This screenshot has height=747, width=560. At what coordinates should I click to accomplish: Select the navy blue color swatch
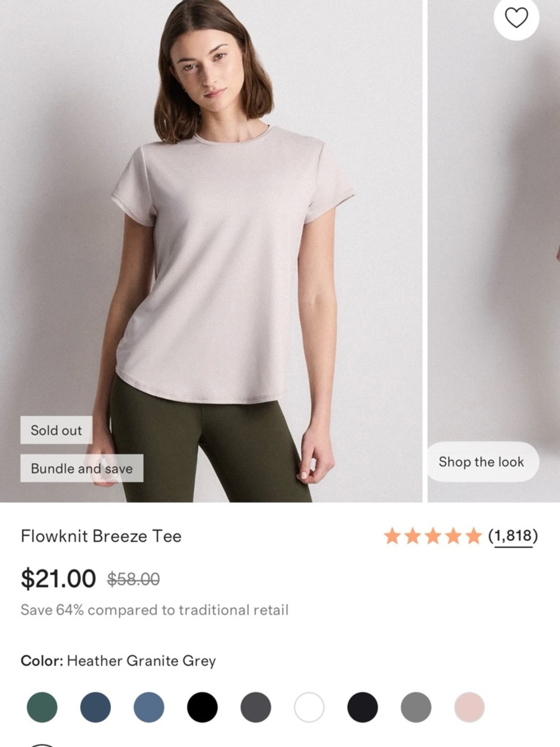point(95,706)
